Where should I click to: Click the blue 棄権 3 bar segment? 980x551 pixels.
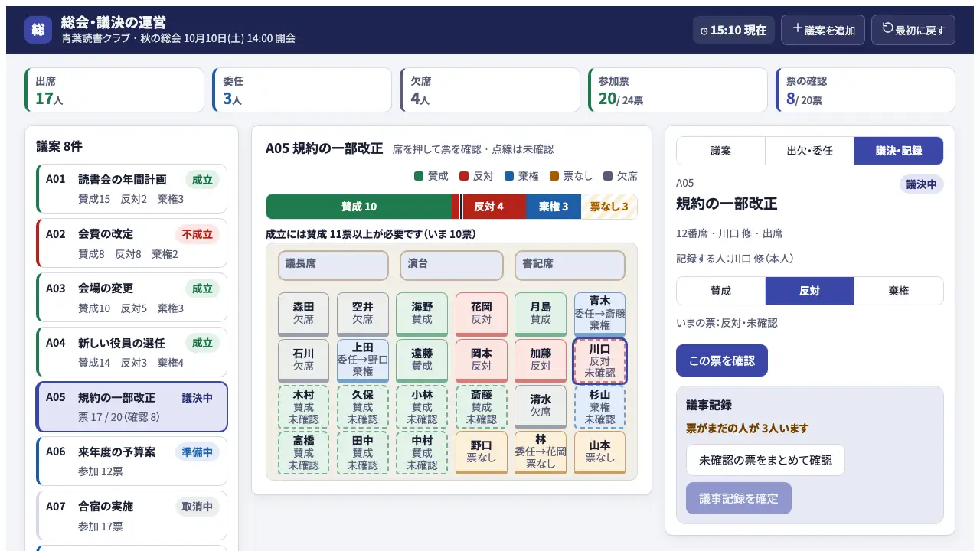(x=554, y=207)
